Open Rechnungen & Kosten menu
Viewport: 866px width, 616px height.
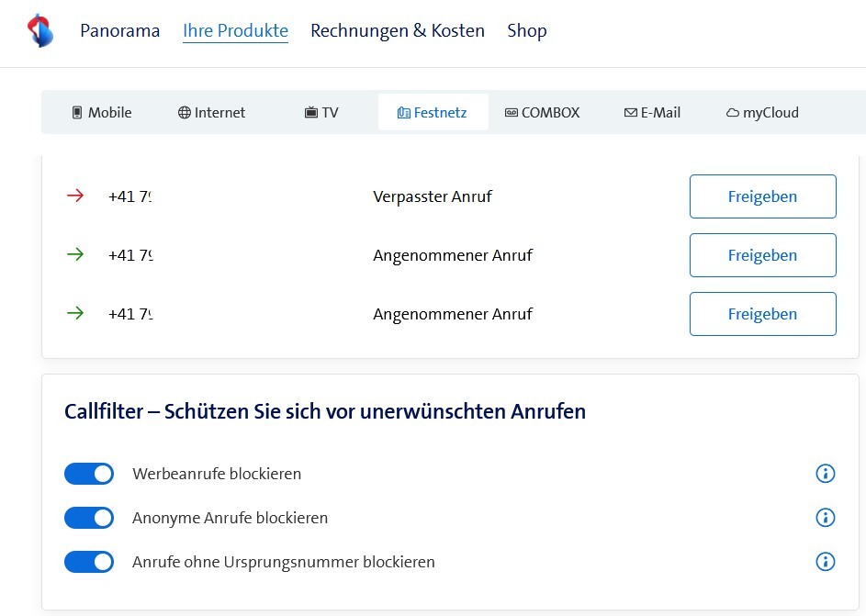[x=398, y=30]
